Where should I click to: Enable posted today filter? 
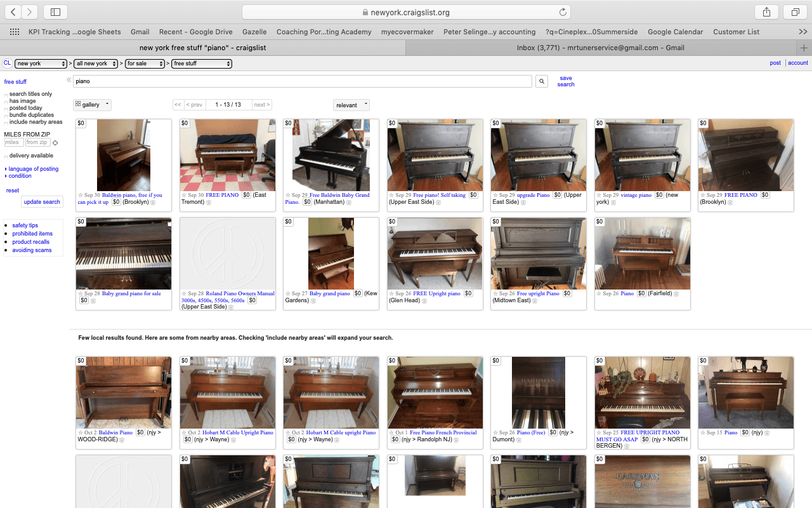[6, 109]
